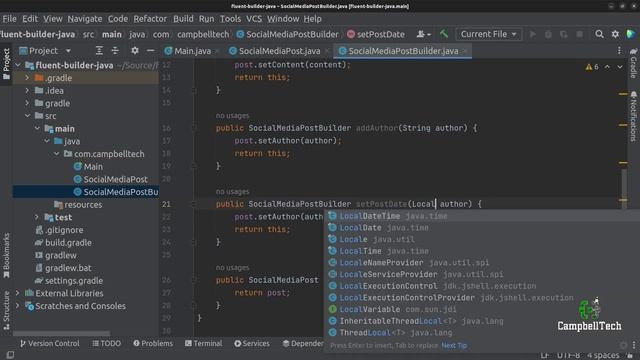Open settings.gradle in project tree

coord(74,280)
